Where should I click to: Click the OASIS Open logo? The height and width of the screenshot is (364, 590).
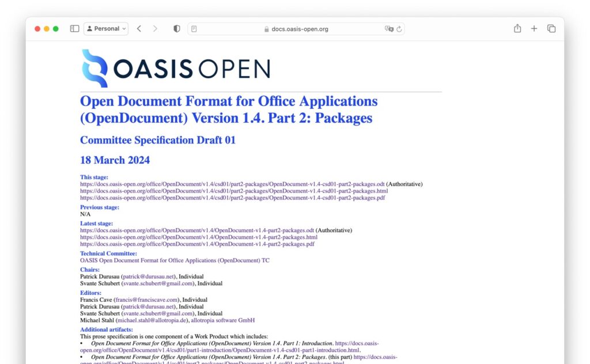coord(176,69)
